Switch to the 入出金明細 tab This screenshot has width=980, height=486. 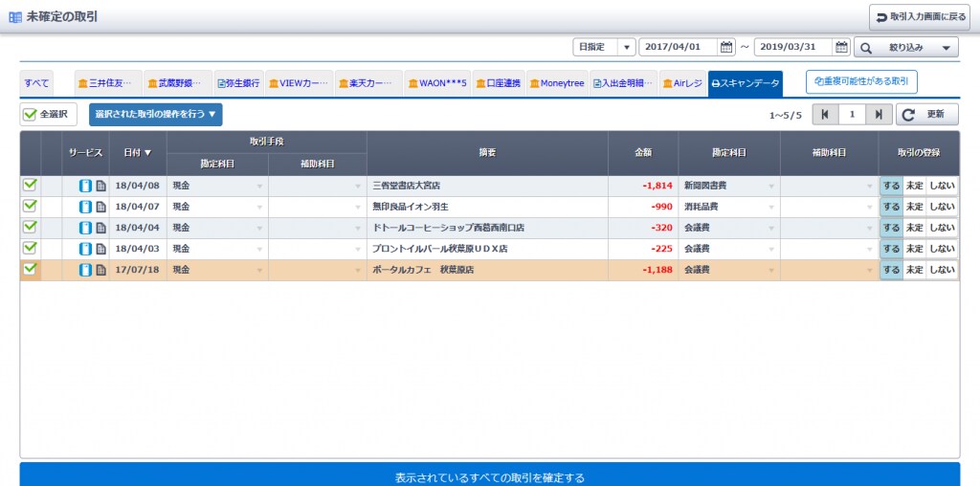pos(623,83)
